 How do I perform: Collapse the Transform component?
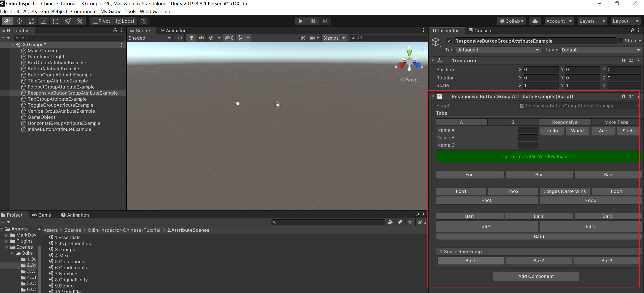click(x=433, y=61)
